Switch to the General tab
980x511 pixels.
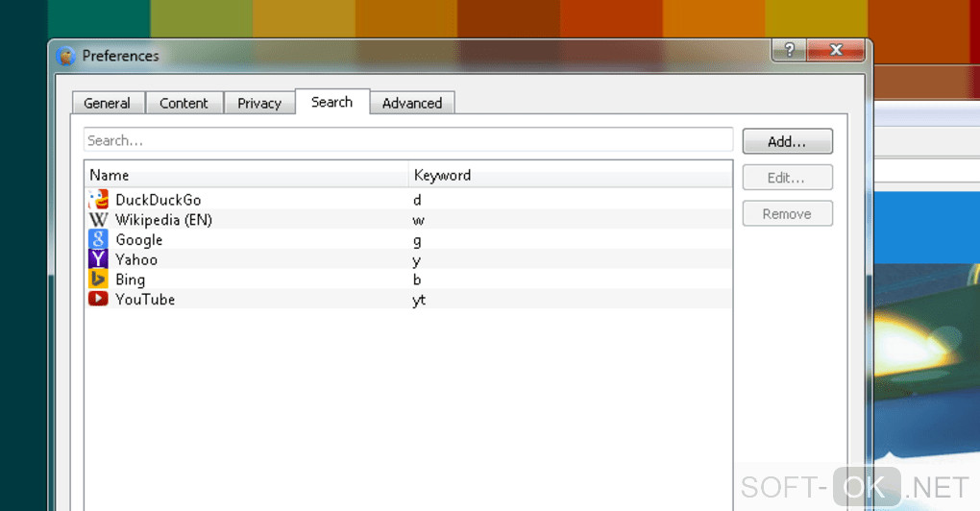pyautogui.click(x=107, y=104)
